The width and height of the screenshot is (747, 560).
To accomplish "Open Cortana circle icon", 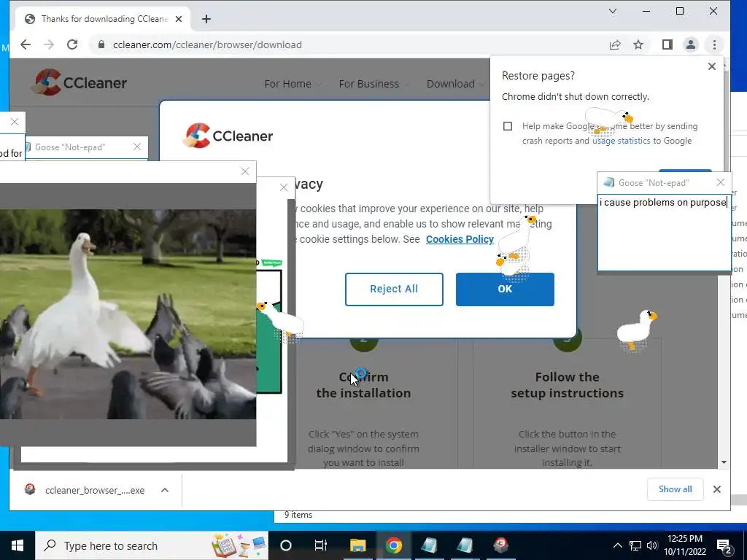I will (286, 545).
